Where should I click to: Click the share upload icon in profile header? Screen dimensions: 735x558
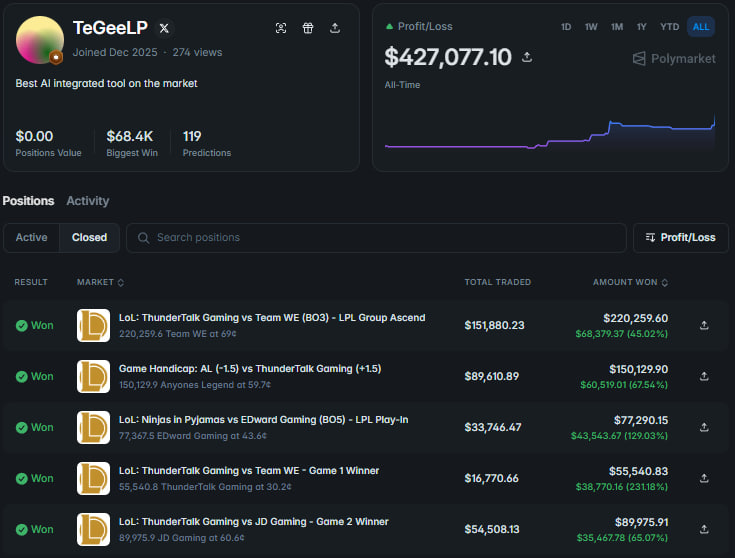tap(335, 28)
